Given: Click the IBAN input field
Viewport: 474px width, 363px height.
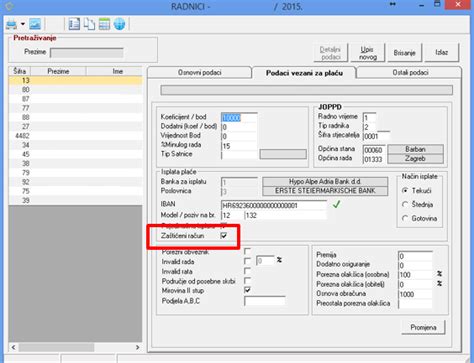Looking at the screenshot, I should coord(274,205).
